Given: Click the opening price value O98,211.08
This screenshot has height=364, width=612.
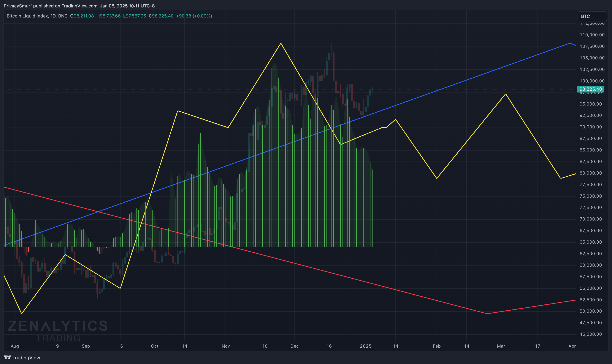Looking at the screenshot, I should pyautogui.click(x=82, y=16).
